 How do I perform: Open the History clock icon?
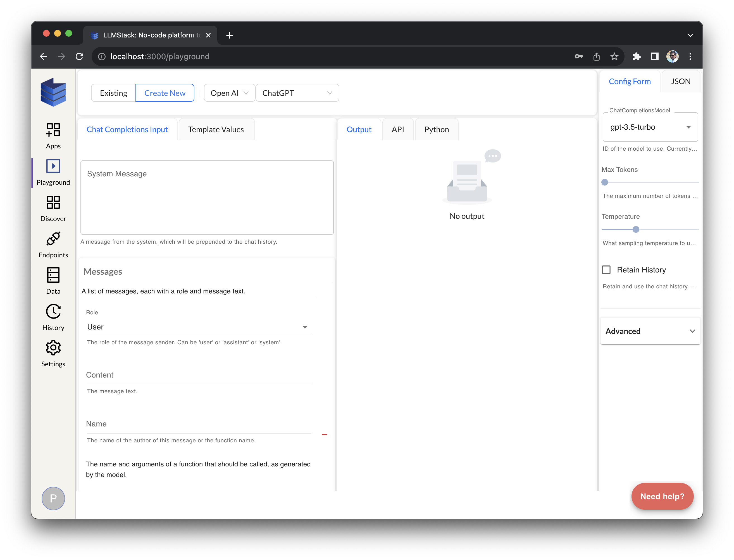coord(53,311)
